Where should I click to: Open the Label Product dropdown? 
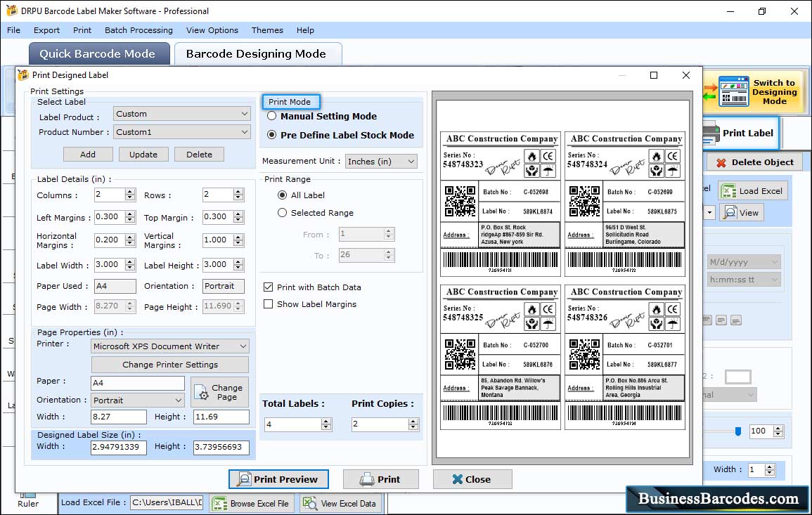coord(182,114)
